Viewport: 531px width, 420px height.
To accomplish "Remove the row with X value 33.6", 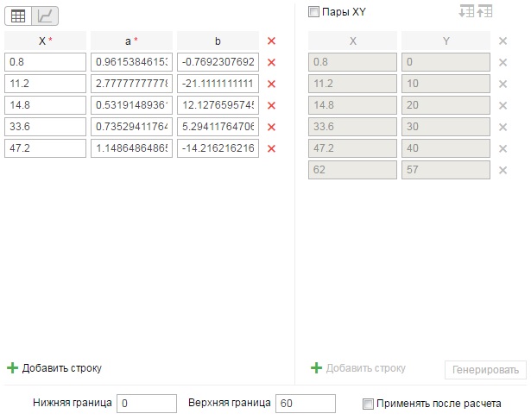I will click(271, 127).
